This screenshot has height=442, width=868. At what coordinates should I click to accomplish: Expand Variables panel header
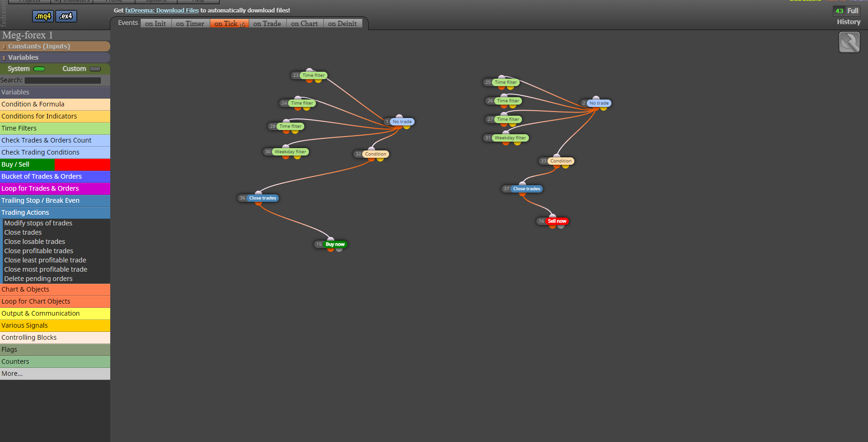click(x=55, y=57)
